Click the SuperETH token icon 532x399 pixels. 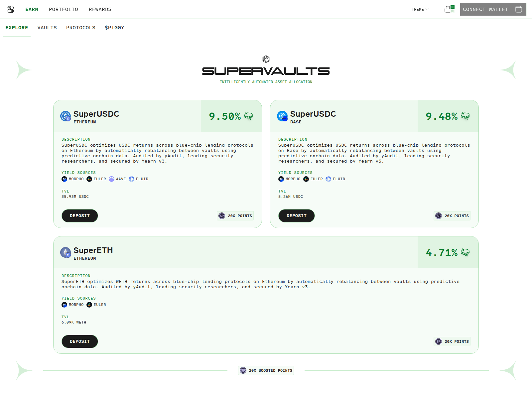pyautogui.click(x=66, y=252)
